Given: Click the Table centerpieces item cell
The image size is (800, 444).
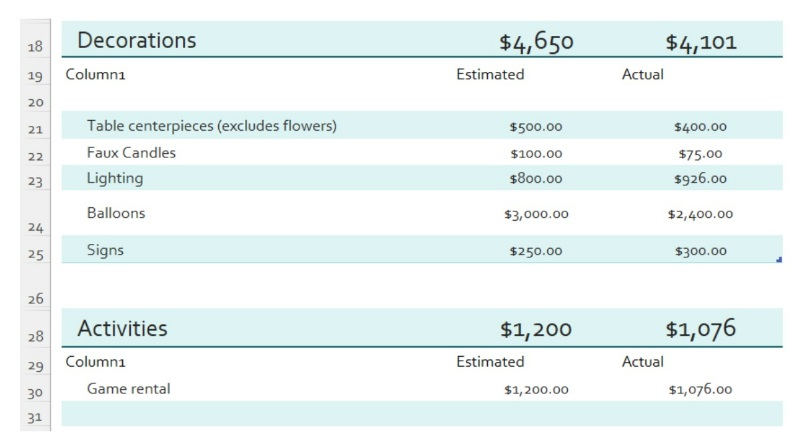Looking at the screenshot, I should [x=211, y=126].
